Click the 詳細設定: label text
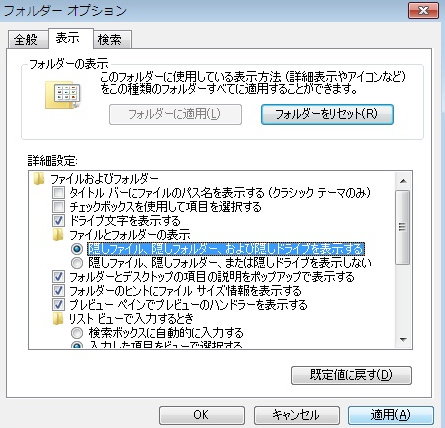 pyautogui.click(x=52, y=161)
